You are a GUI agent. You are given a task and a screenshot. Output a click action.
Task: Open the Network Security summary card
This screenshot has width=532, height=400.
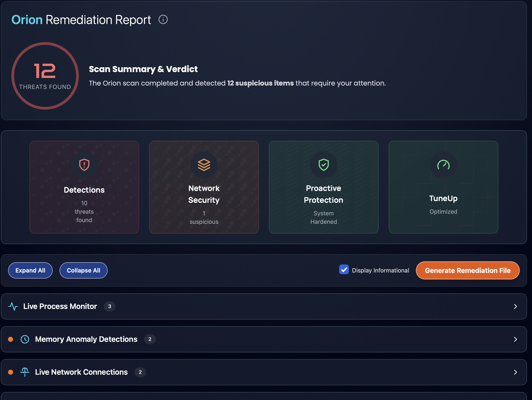204,187
